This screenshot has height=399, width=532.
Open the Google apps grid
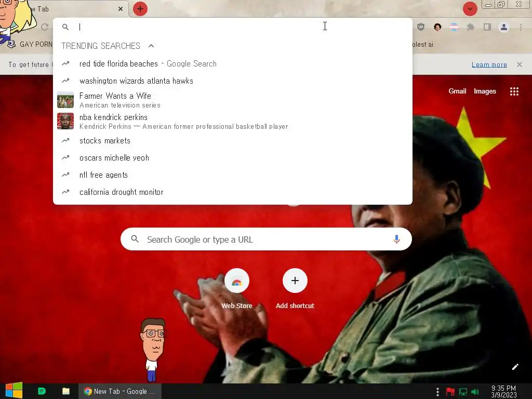[x=514, y=91]
